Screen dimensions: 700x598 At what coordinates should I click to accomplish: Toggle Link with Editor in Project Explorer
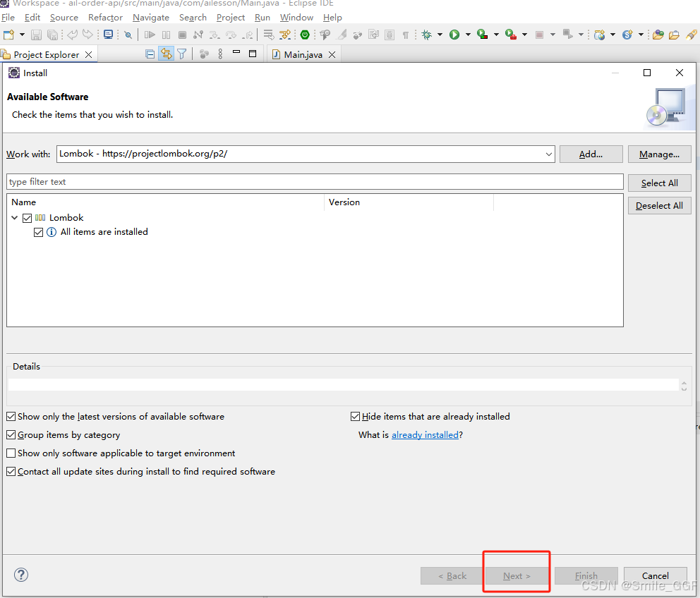click(x=166, y=54)
